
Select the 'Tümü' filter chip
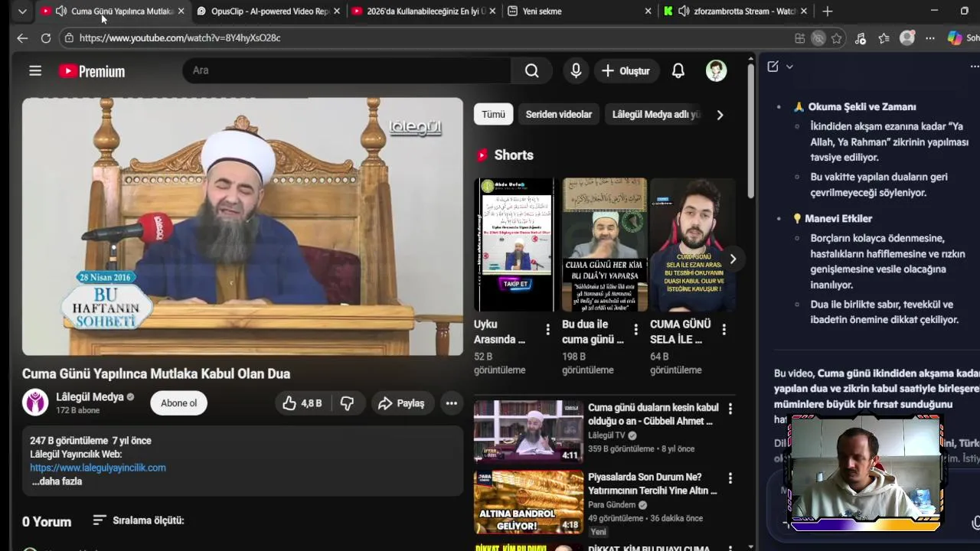493,115
